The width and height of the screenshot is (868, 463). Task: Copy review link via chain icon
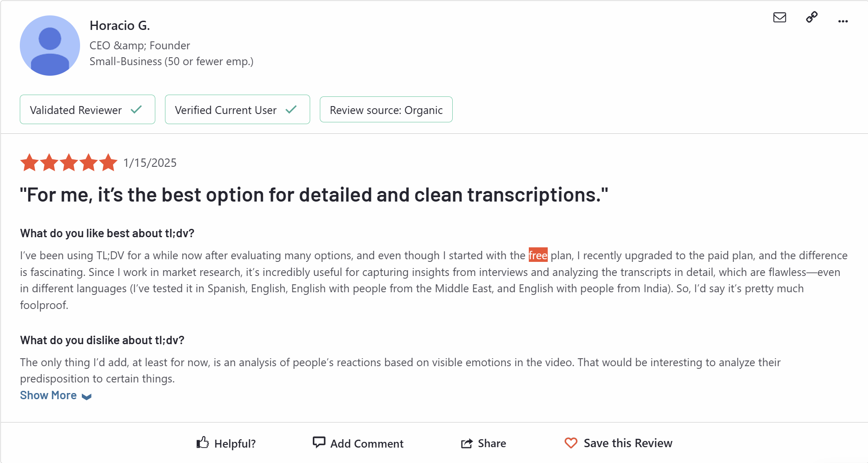click(812, 17)
